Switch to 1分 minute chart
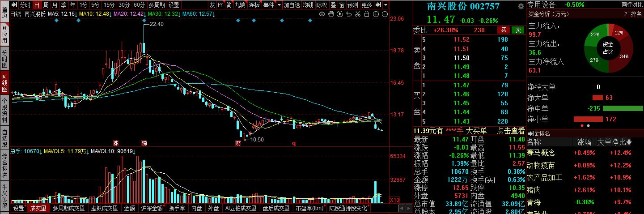 coord(83,5)
